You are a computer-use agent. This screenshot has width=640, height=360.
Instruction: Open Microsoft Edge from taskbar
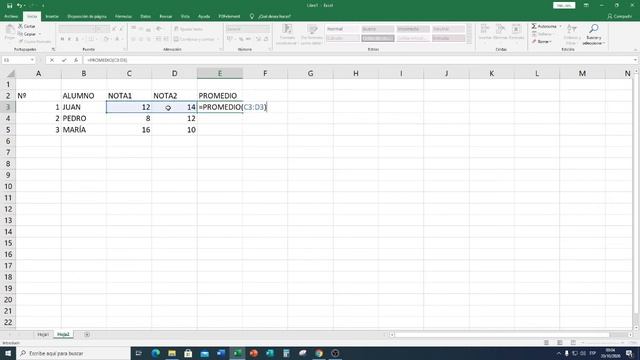(156, 353)
